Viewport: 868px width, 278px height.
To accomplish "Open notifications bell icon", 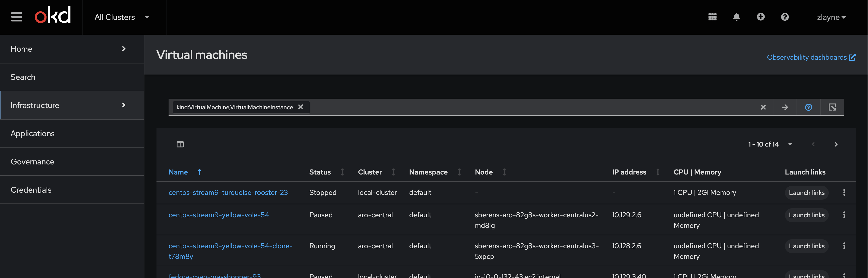I will (737, 17).
